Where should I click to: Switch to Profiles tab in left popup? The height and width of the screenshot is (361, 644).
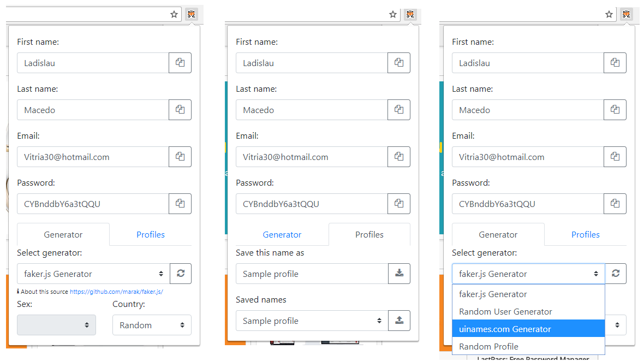coord(150,234)
